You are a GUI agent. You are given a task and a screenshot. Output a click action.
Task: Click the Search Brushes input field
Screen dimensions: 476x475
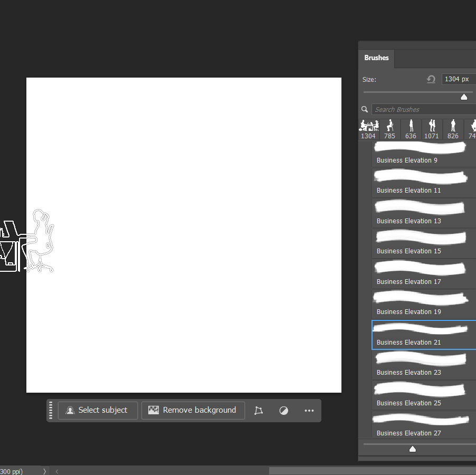click(x=422, y=109)
